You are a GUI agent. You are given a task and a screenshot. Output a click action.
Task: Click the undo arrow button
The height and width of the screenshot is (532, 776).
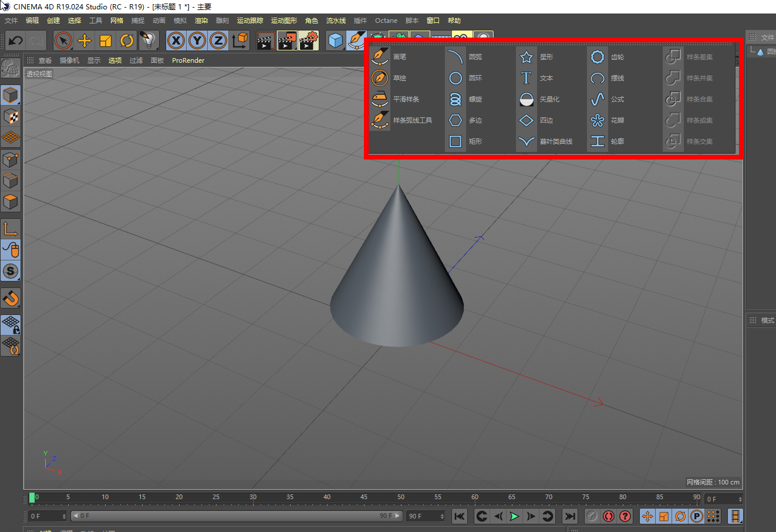click(15, 40)
